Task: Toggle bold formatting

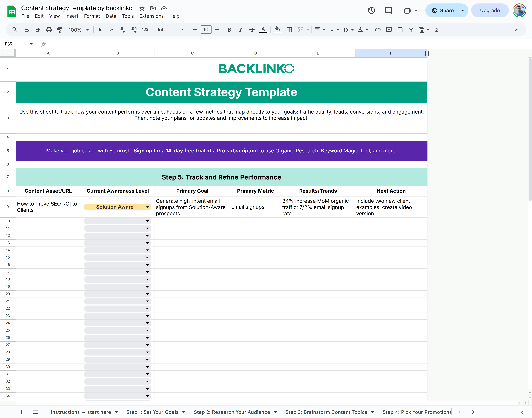Action: (229, 30)
